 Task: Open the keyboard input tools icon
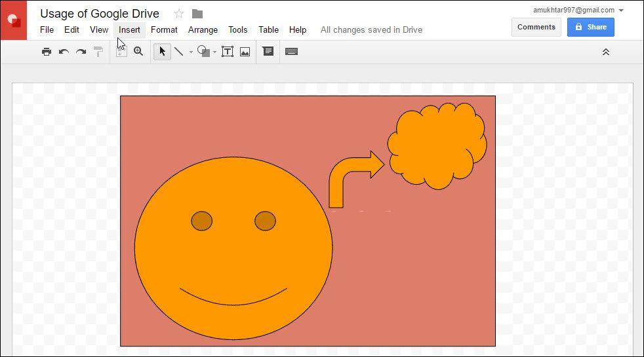(x=292, y=52)
